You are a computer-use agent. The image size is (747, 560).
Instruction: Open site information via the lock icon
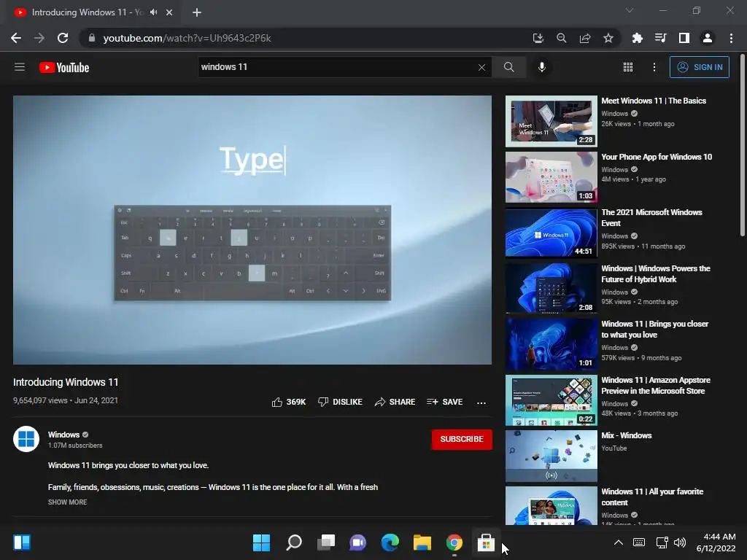92,38
